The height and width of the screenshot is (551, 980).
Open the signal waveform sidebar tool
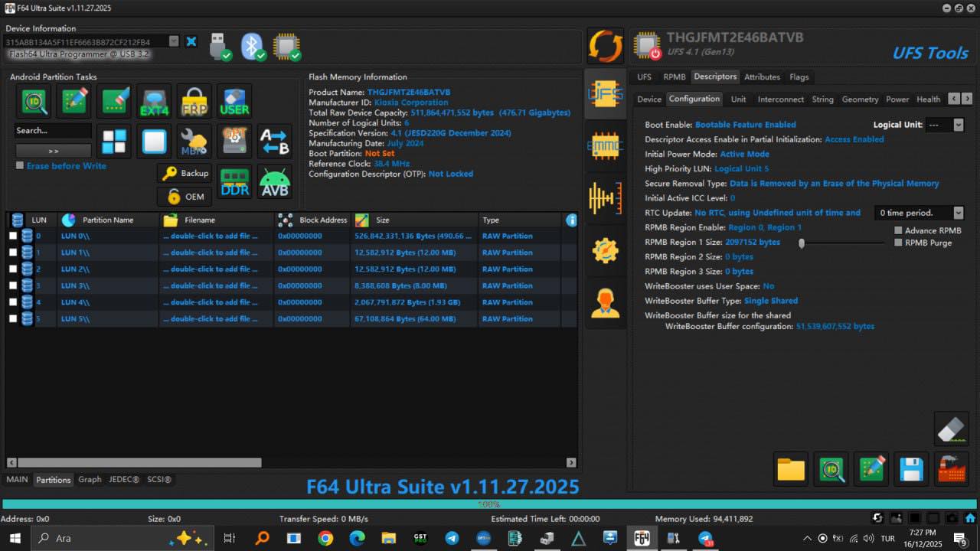point(605,198)
